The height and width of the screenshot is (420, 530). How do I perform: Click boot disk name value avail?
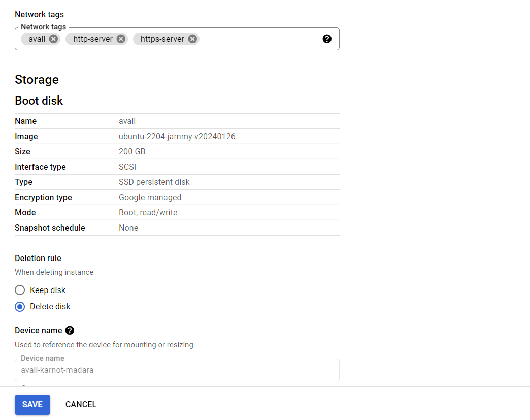point(127,121)
